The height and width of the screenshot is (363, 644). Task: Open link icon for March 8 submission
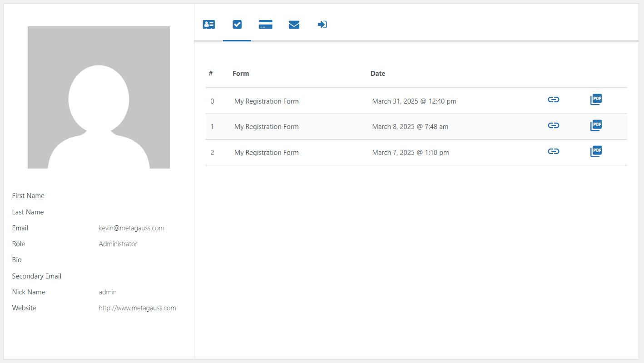tap(553, 126)
